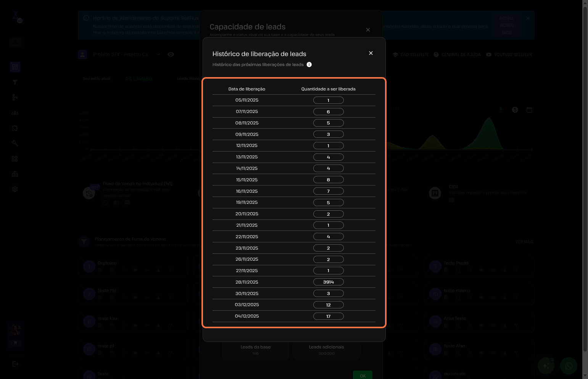
Task: Open the calendar date picker above chart
Action: click(529, 110)
